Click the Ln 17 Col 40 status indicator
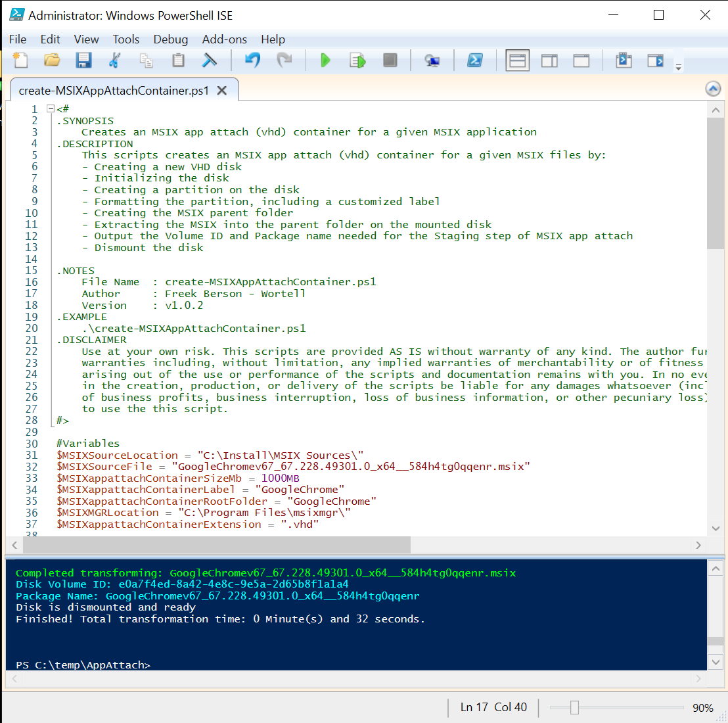 coord(493,707)
